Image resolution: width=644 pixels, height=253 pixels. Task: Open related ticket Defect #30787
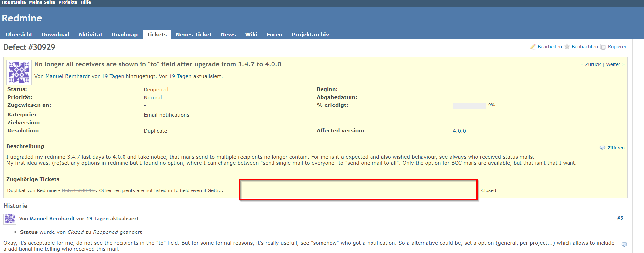tap(78, 190)
